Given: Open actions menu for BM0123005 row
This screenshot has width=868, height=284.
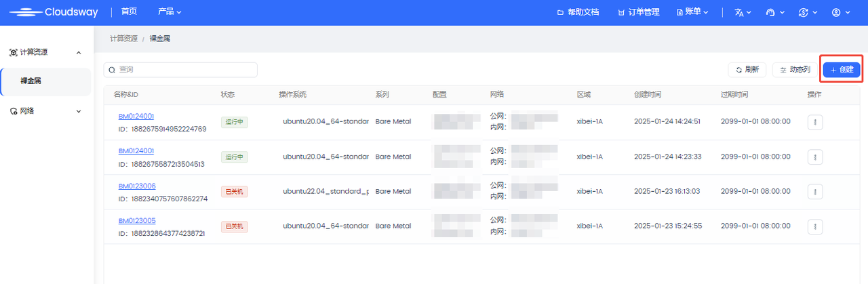Looking at the screenshot, I should pos(814,226).
